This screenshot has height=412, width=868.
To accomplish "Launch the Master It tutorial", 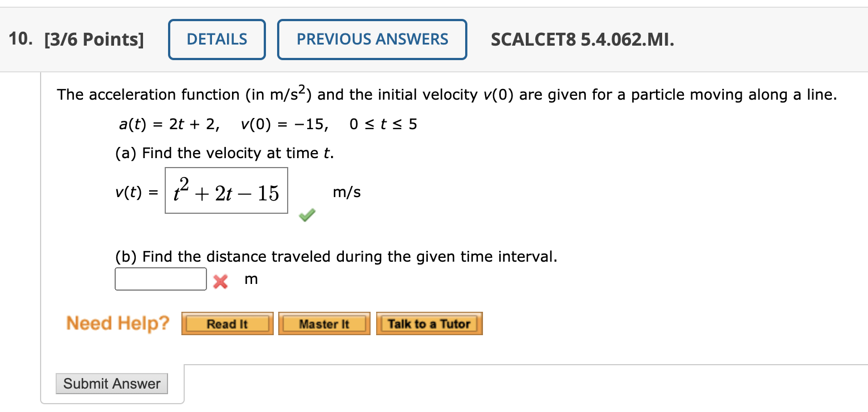I will 324,323.
